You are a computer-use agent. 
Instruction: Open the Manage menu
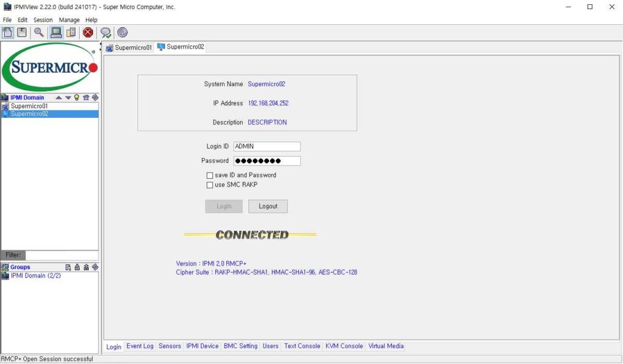pos(69,20)
